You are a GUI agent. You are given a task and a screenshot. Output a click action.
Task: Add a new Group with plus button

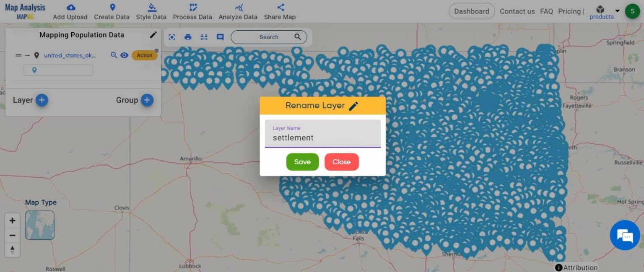(x=147, y=100)
